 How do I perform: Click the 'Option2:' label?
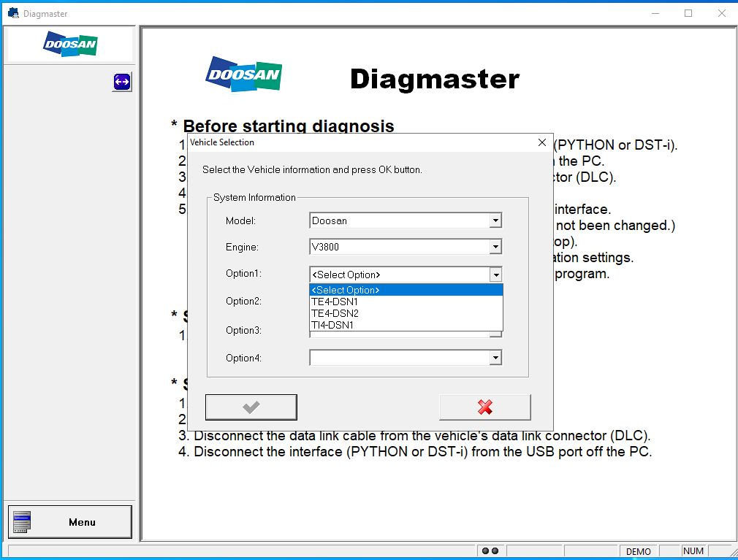[x=243, y=301]
